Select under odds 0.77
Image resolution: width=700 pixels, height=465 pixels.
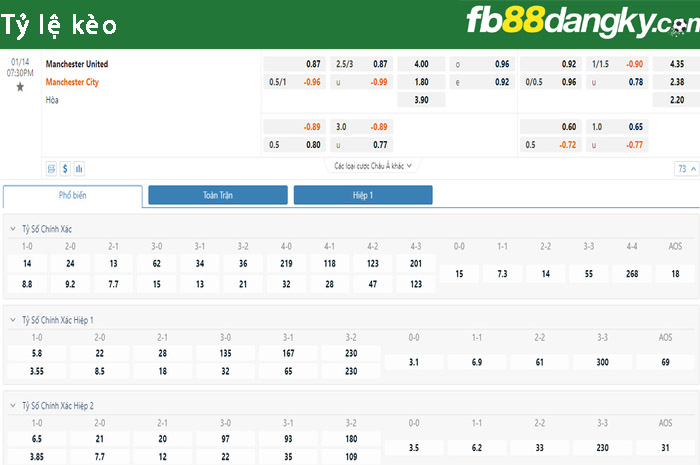pos(362,145)
